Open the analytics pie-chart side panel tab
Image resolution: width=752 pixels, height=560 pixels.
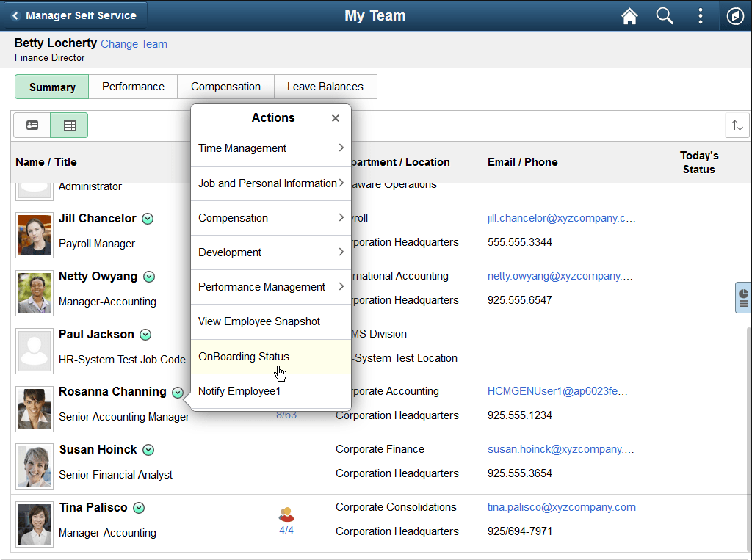743,297
